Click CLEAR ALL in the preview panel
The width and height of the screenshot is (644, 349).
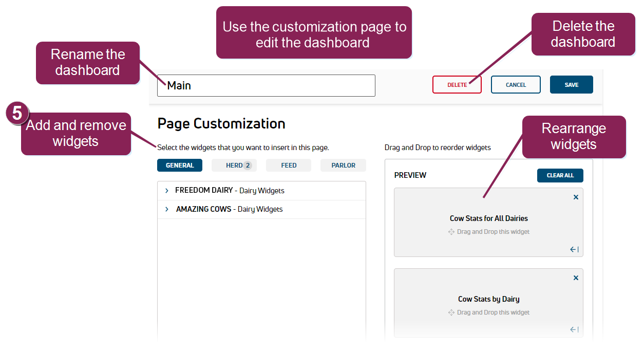pyautogui.click(x=560, y=175)
